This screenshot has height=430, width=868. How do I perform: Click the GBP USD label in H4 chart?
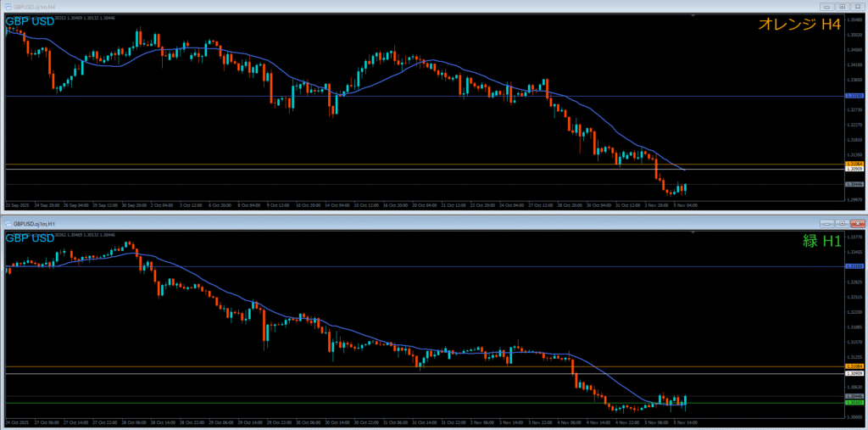[31, 21]
